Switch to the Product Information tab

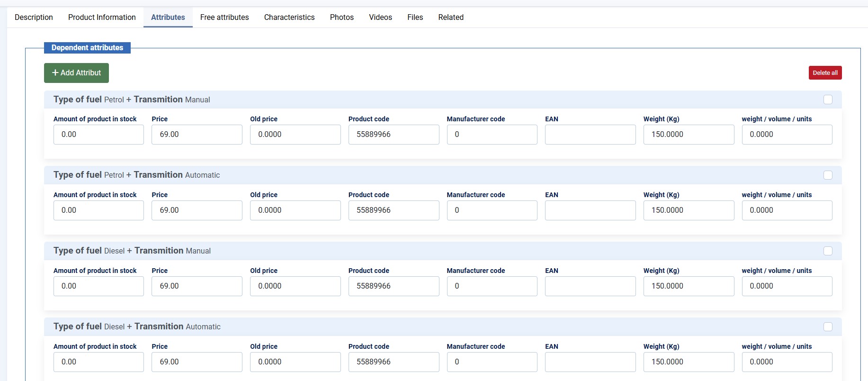coord(102,18)
